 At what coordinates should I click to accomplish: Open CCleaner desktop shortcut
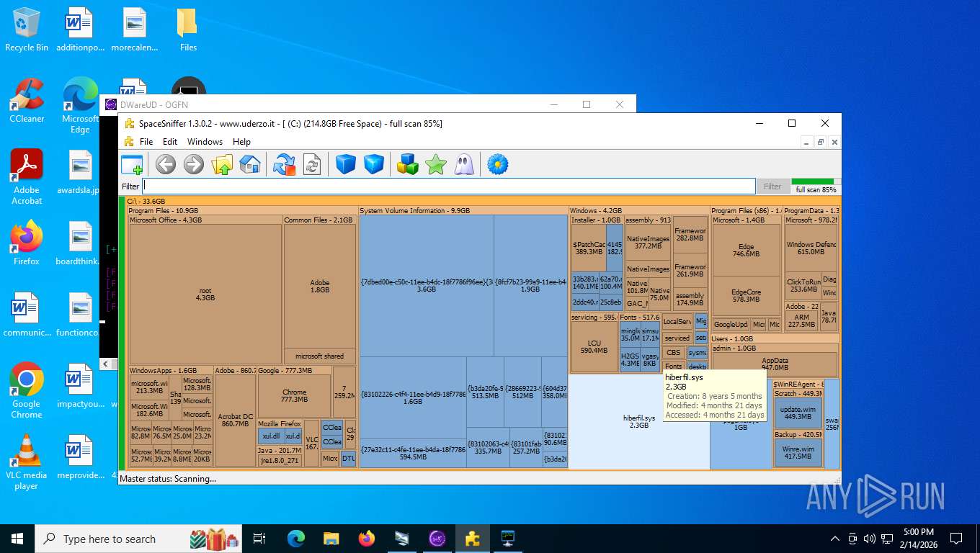click(27, 101)
